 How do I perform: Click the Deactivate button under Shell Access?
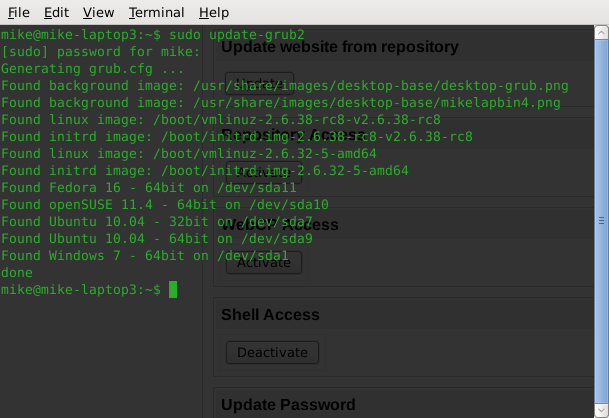[272, 352]
